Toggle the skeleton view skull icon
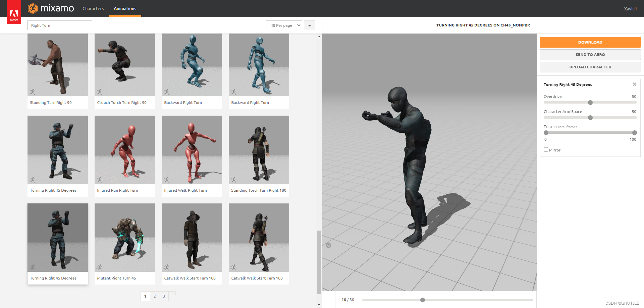Image resolution: width=644 pixels, height=308 pixels. (x=328, y=245)
